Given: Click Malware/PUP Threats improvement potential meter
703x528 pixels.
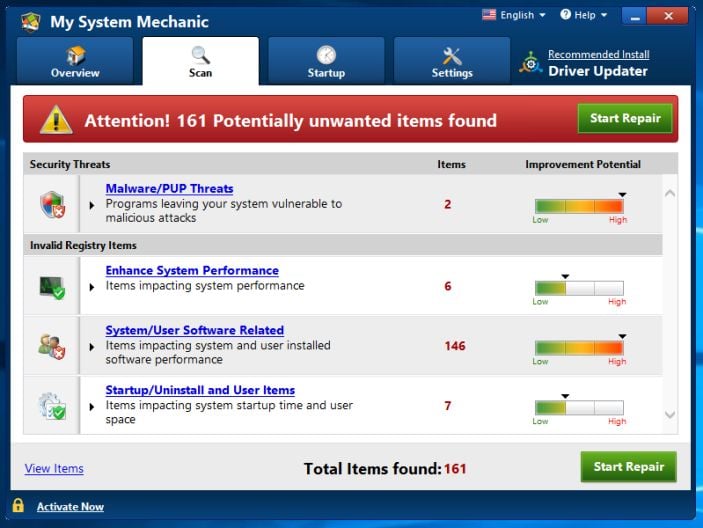Looking at the screenshot, I should [579, 206].
